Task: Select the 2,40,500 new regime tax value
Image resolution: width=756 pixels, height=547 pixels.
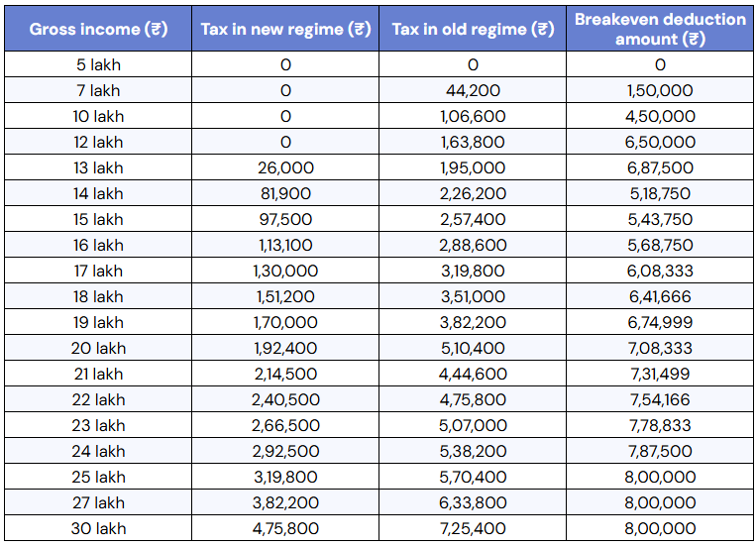Action: click(285, 399)
